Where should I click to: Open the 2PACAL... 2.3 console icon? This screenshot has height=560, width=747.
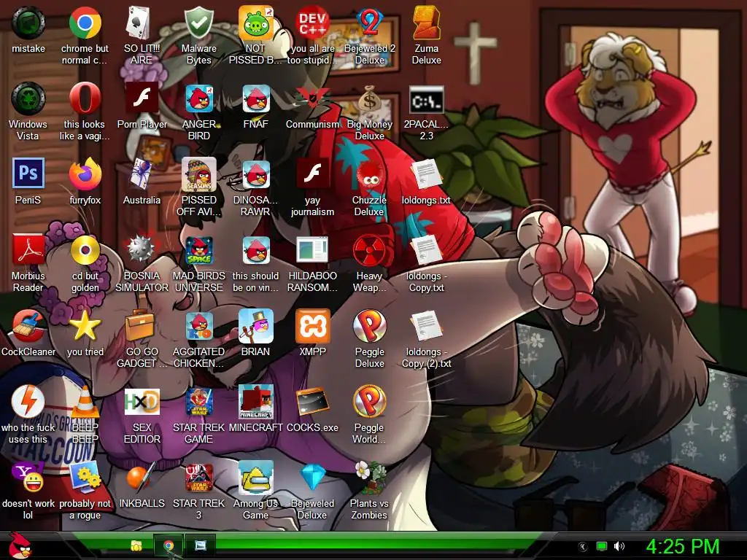click(426, 98)
